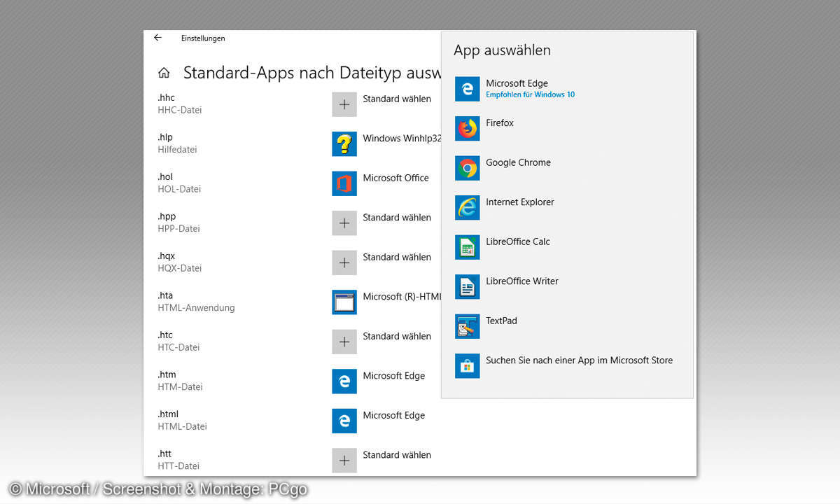Choose the LibreOffice Writer icon
The height and width of the screenshot is (504, 840).
pyautogui.click(x=468, y=287)
